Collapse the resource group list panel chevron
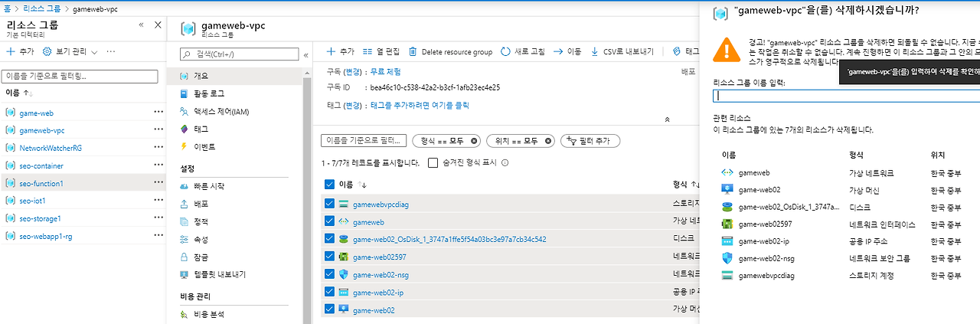980x324 pixels. point(141,25)
